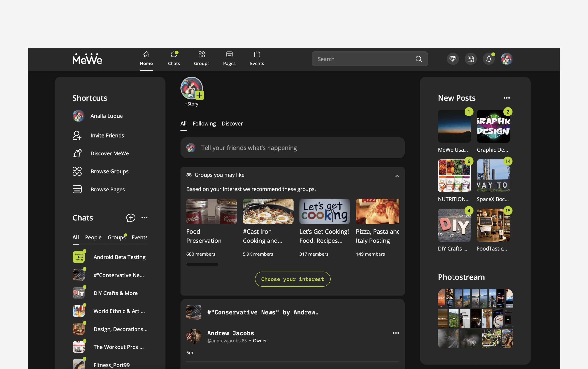This screenshot has width=588, height=369.
Task: Open Chats panel more options
Action: point(144,218)
